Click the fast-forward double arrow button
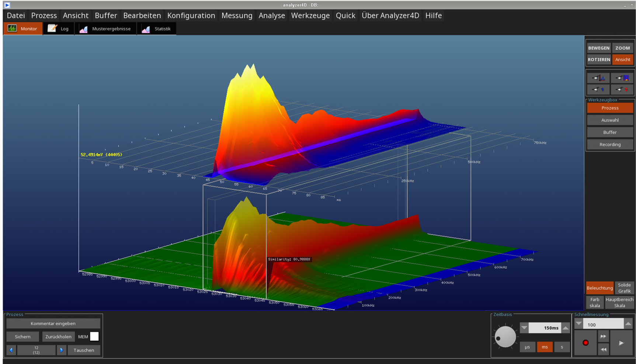The height and width of the screenshot is (364, 636). [603, 336]
